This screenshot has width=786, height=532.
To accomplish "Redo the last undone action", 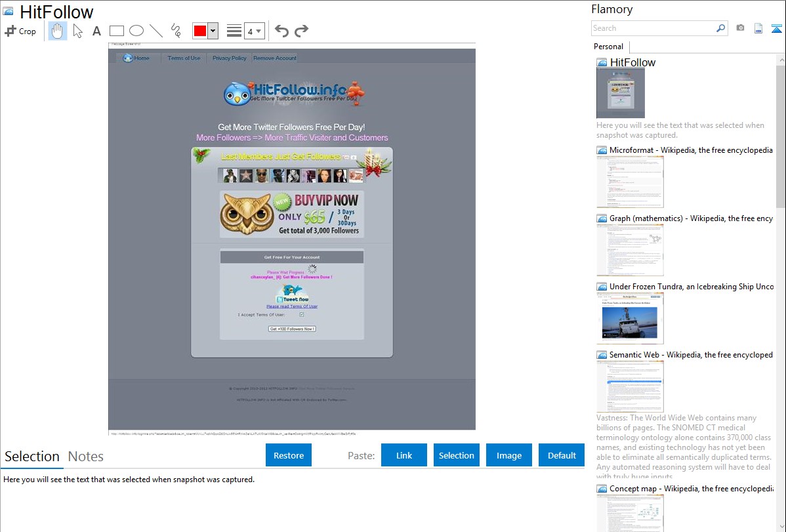I will tap(301, 31).
